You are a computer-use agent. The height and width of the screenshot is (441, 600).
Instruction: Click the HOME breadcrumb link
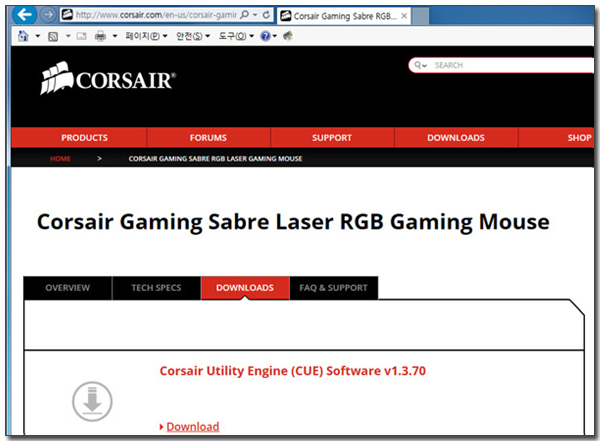click(60, 158)
